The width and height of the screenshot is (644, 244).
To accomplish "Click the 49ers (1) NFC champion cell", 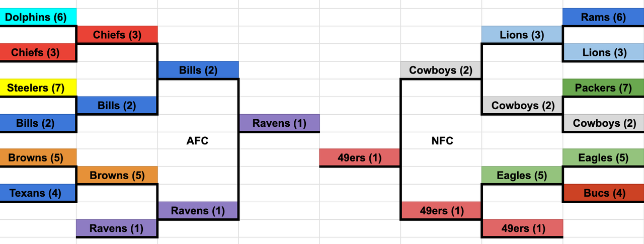I will pos(360,158).
